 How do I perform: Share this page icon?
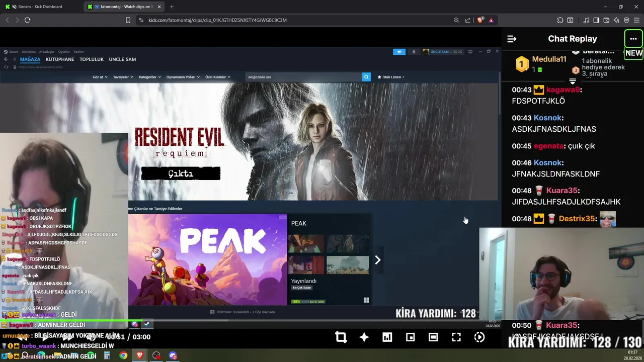click(x=468, y=20)
